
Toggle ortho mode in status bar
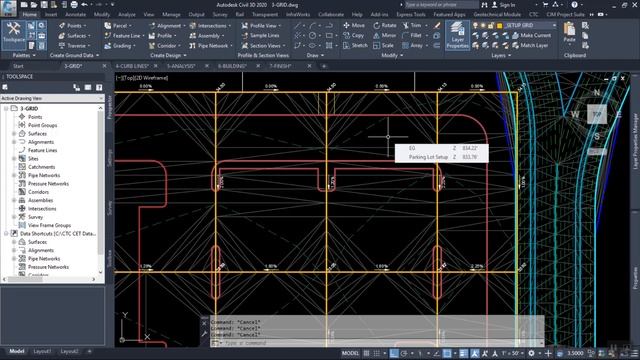(393, 353)
